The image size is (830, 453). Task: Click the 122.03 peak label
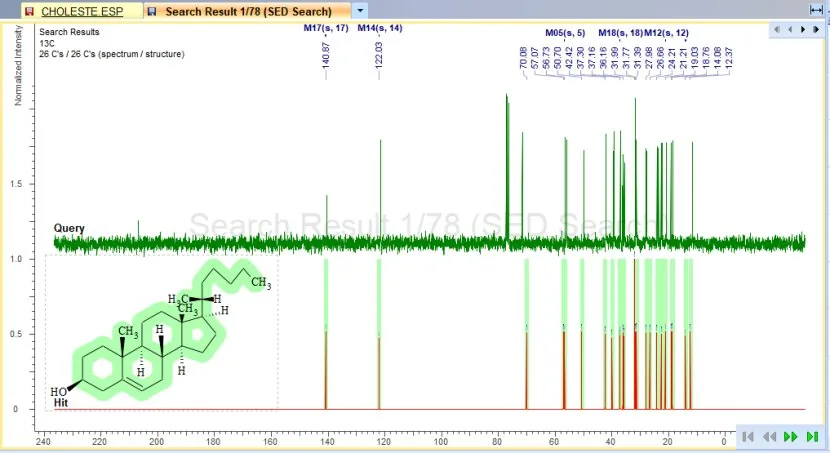[378, 55]
